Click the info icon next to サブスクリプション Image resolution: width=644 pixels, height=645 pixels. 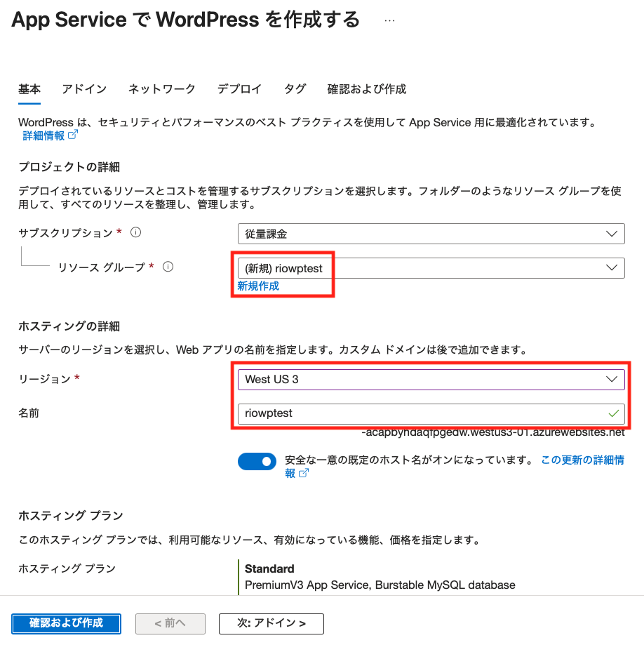click(135, 232)
